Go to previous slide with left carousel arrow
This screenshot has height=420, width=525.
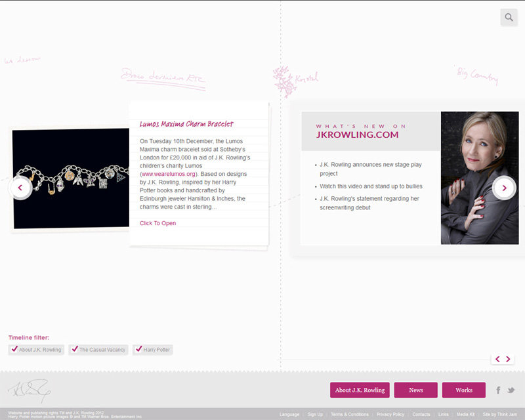(20, 188)
